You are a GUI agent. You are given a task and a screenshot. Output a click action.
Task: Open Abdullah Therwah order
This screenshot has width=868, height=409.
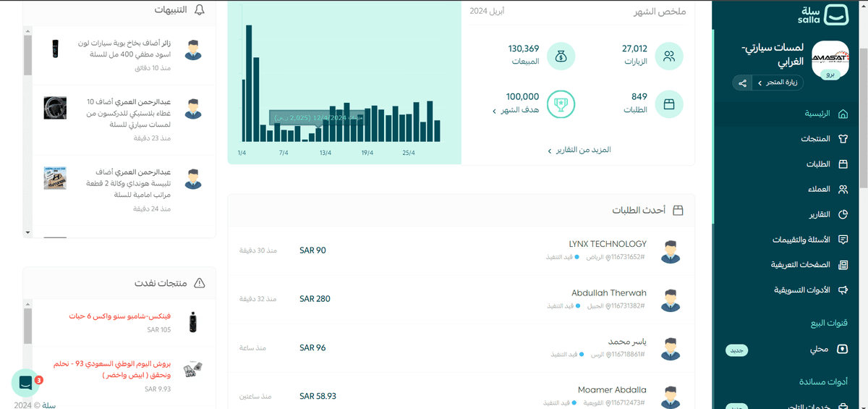pos(461,299)
